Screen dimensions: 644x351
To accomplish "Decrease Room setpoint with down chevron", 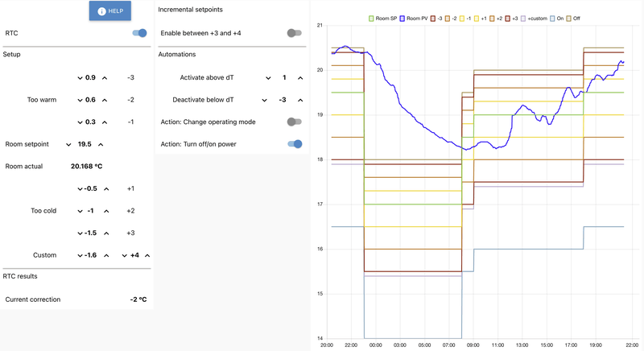I will click(x=68, y=145).
